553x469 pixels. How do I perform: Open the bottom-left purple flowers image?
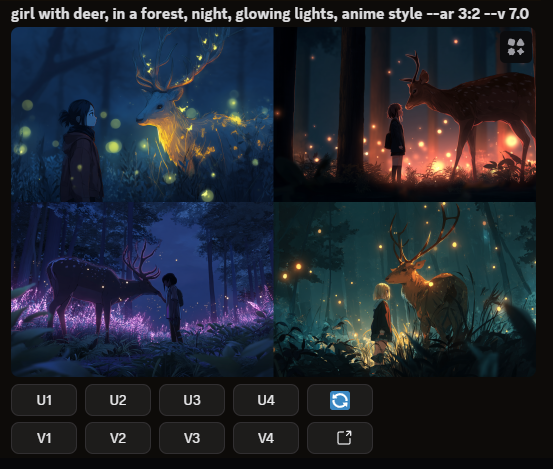point(142,290)
